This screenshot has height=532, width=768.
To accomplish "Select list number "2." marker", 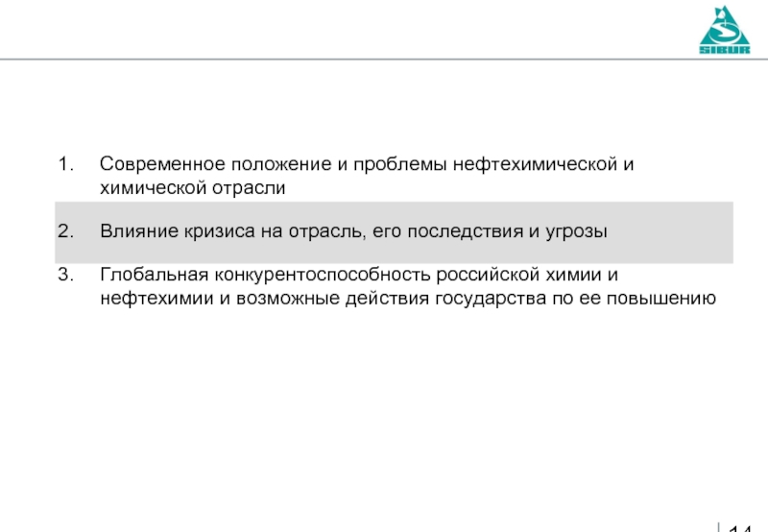I will pos(64,231).
